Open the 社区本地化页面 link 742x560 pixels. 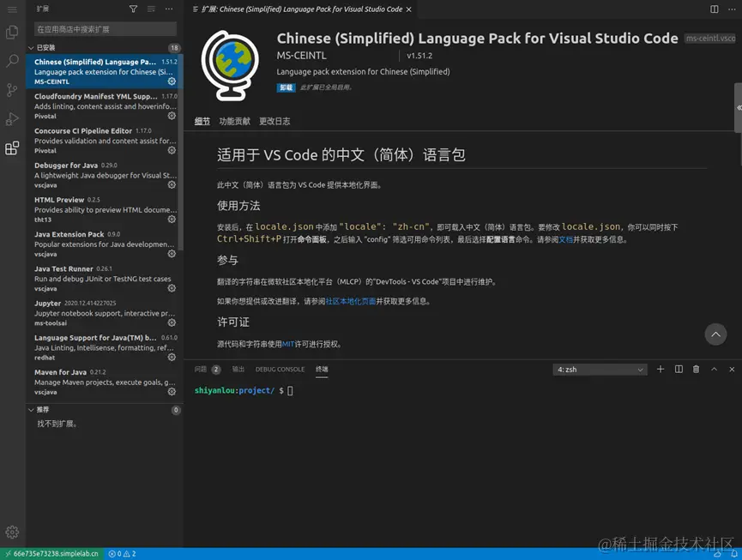(351, 301)
